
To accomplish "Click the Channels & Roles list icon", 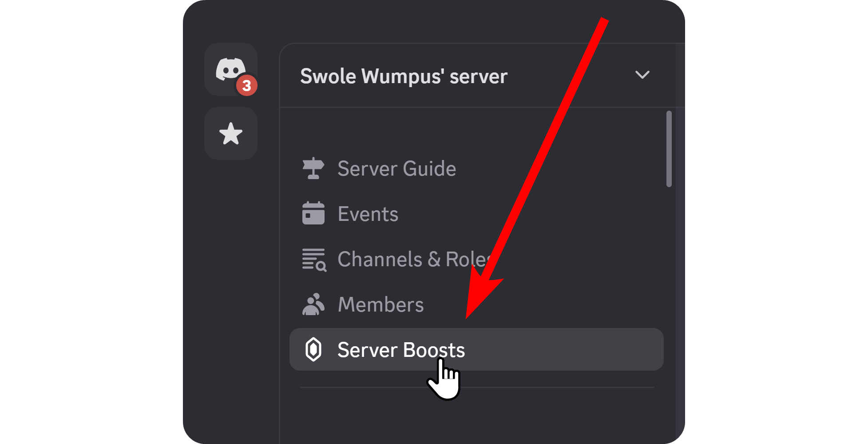I will click(314, 259).
